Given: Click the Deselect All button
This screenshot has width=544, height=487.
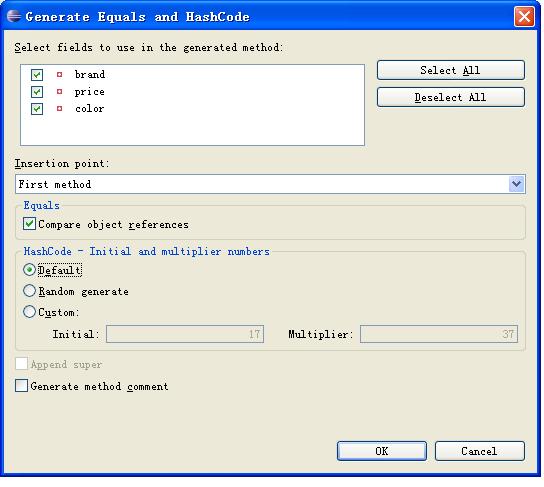Looking at the screenshot, I should tap(451, 97).
